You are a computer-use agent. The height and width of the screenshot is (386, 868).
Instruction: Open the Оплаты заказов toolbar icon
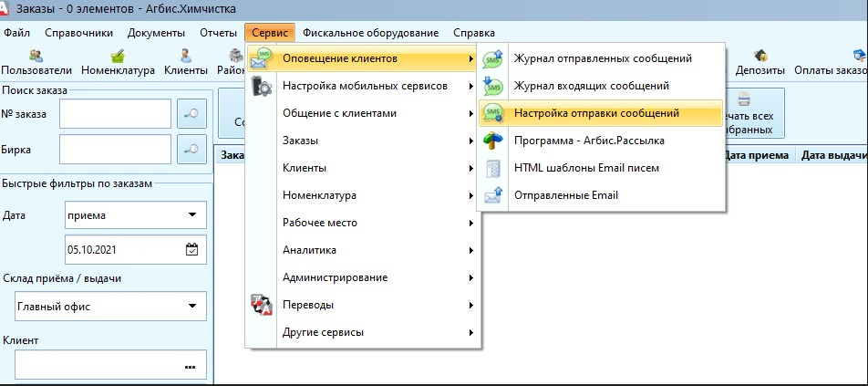tap(859, 56)
